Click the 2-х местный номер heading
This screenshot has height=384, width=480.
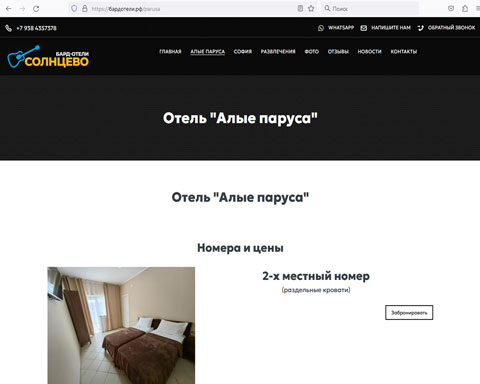coord(316,276)
